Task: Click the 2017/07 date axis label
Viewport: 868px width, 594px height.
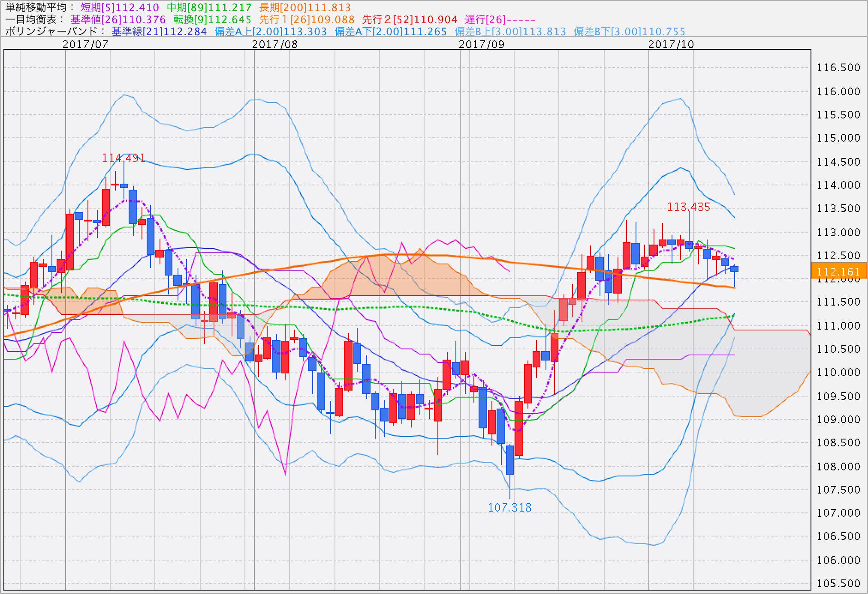Action: [x=85, y=44]
